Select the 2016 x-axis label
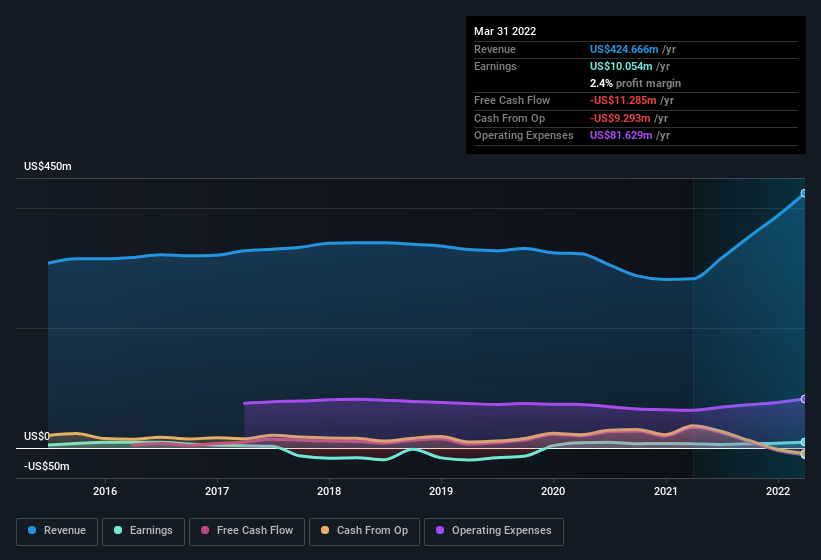Viewport: 821px width, 560px height. (105, 491)
